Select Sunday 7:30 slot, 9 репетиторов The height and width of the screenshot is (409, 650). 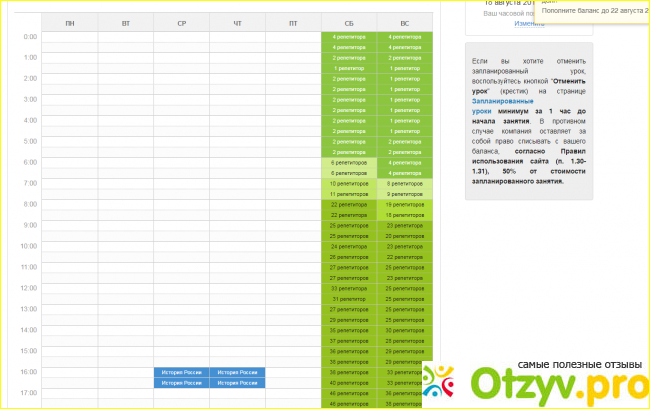(x=404, y=194)
